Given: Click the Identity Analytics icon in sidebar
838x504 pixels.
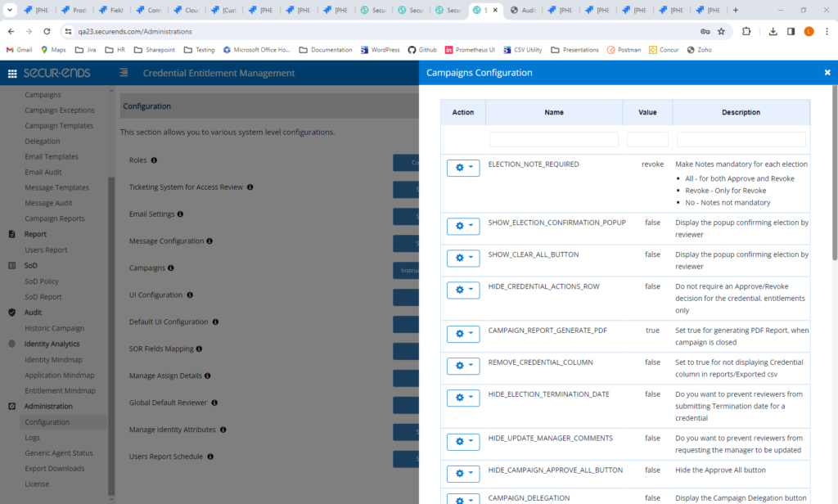Looking at the screenshot, I should point(11,344).
